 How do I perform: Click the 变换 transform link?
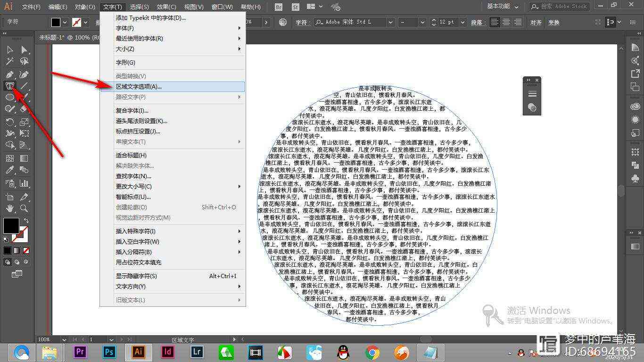pos(553,22)
